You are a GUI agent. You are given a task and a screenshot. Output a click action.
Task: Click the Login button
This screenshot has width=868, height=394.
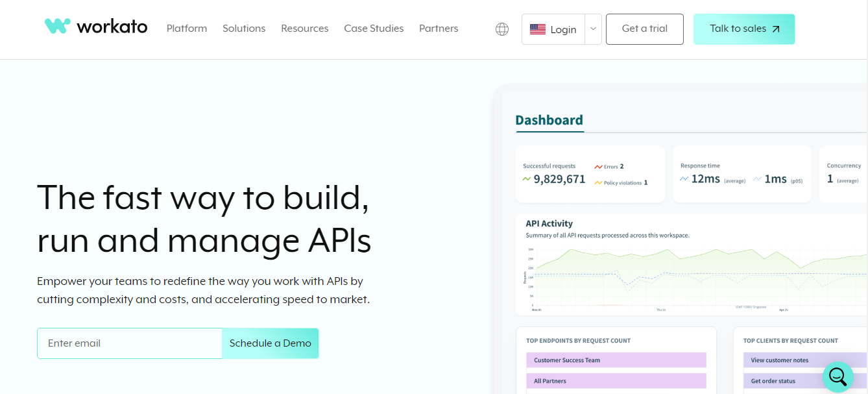pos(553,29)
